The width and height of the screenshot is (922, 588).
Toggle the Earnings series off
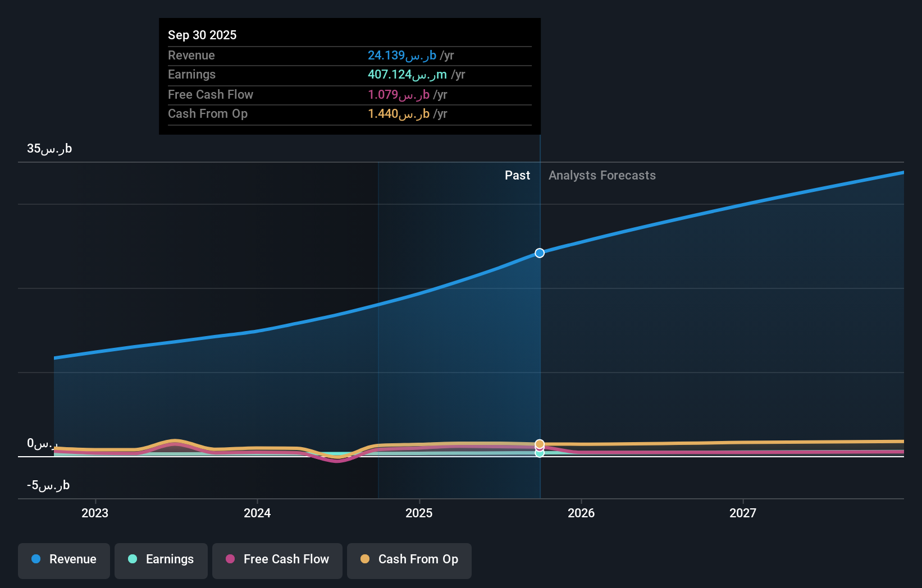[x=161, y=561]
